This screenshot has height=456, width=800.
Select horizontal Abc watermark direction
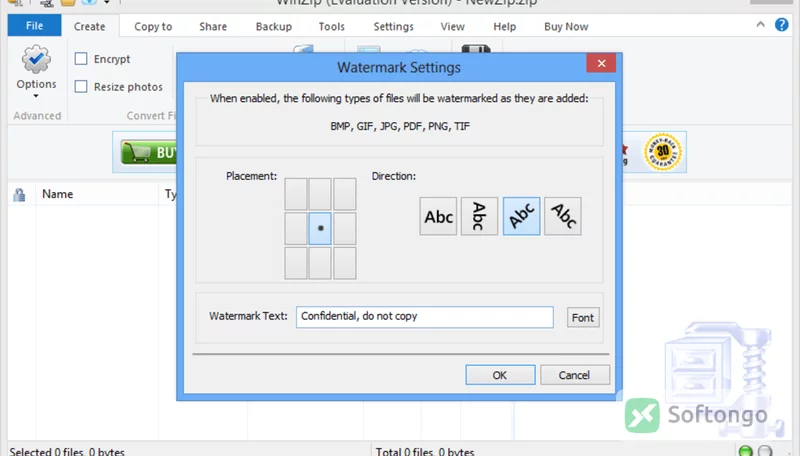[438, 216]
